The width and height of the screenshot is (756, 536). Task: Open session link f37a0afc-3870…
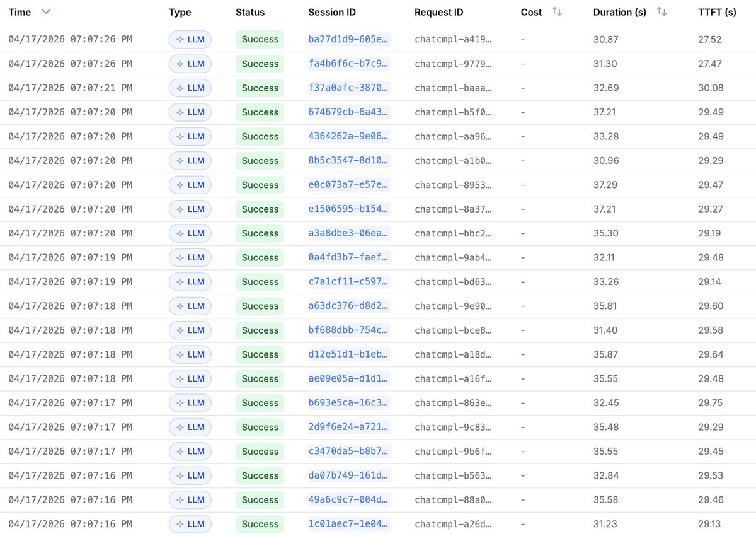coord(349,88)
